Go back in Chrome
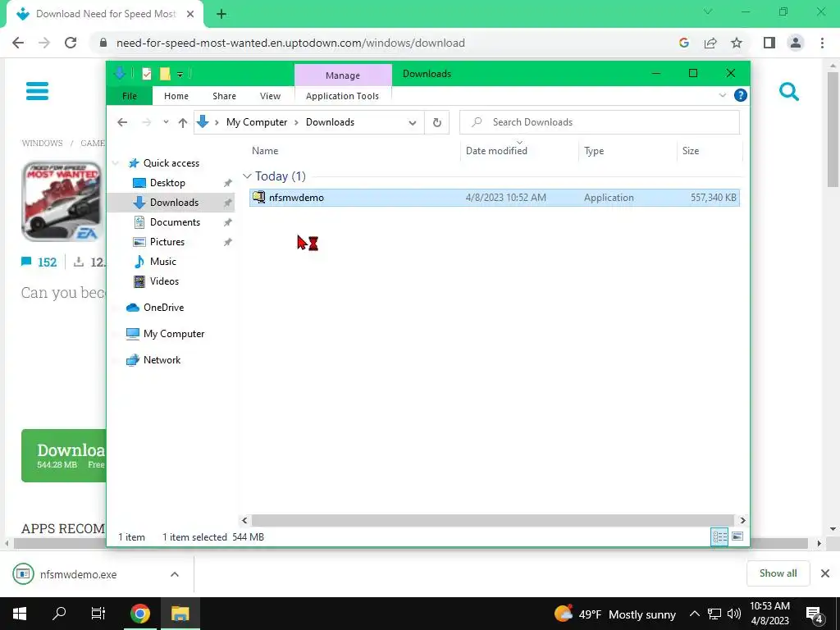The height and width of the screenshot is (630, 840). click(18, 43)
